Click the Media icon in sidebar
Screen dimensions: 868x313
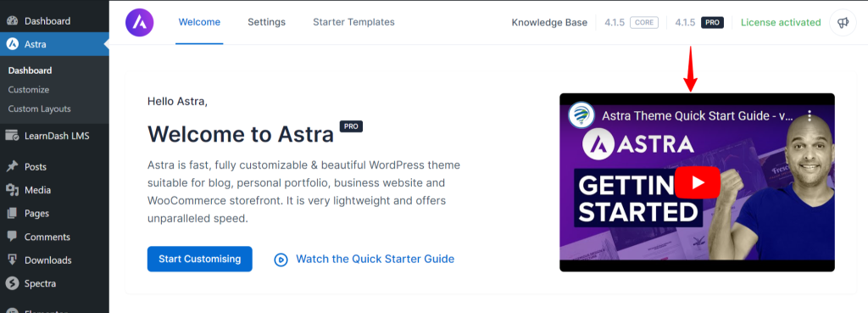pos(12,190)
